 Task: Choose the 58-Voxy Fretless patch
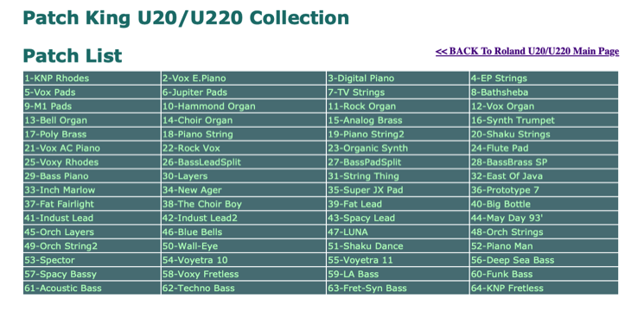pyautogui.click(x=244, y=274)
